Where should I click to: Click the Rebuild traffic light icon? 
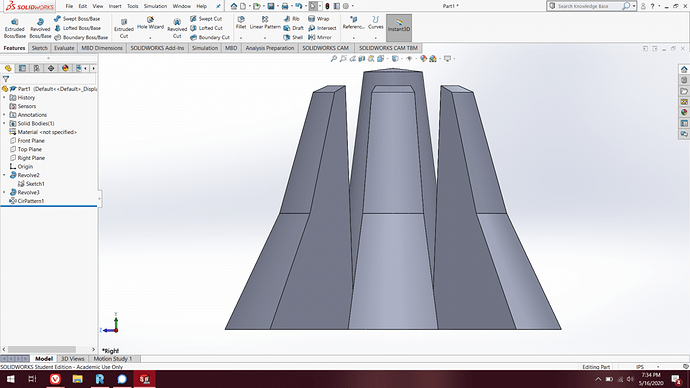(x=327, y=6)
